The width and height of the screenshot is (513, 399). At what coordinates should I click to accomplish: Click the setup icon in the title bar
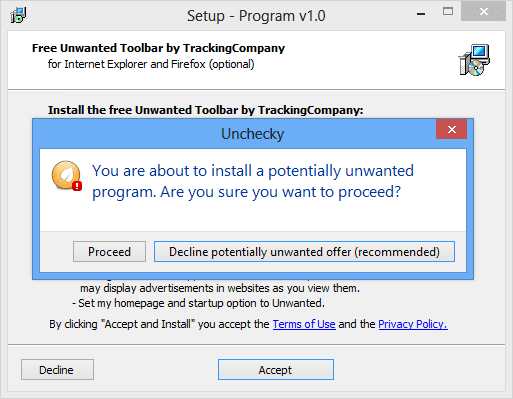pos(18,15)
